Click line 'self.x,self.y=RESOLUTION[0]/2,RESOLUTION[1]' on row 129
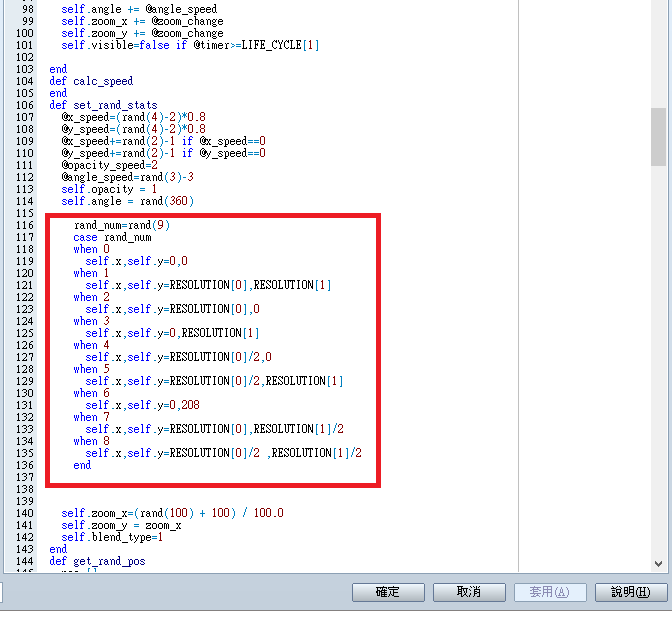The width and height of the screenshot is (672, 618). (x=214, y=381)
